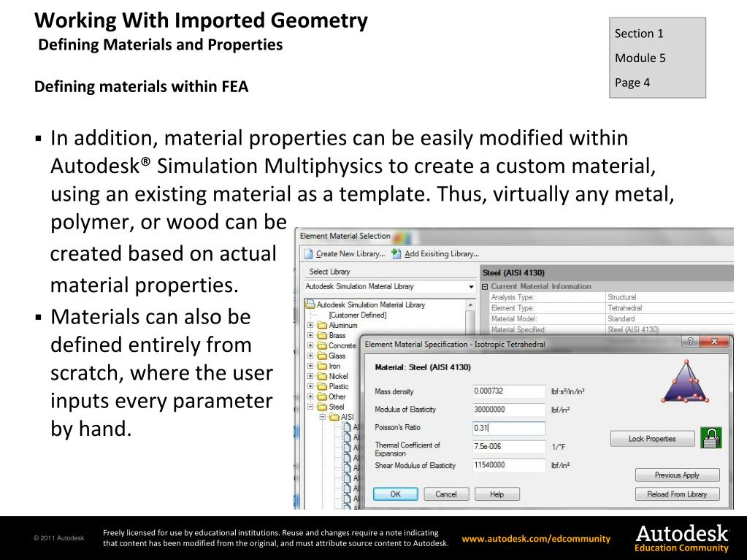Image resolution: width=747 pixels, height=560 pixels.
Task: Click the library tree scrollbar up arrow
Action: coord(470,304)
